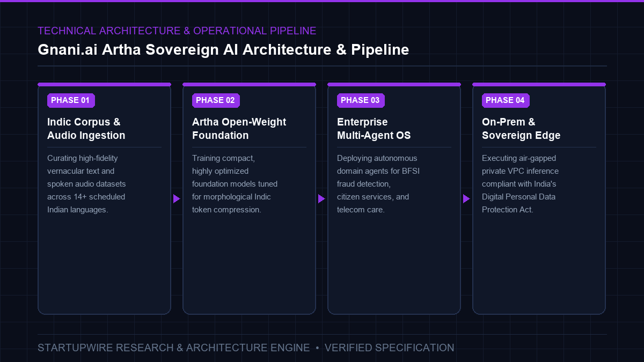The height and width of the screenshot is (362, 644).
Task: Click the subtitle 'TECHNICAL ARCHITECTURE & OPERATIONAL PIPELINE'
Action: [x=177, y=31]
